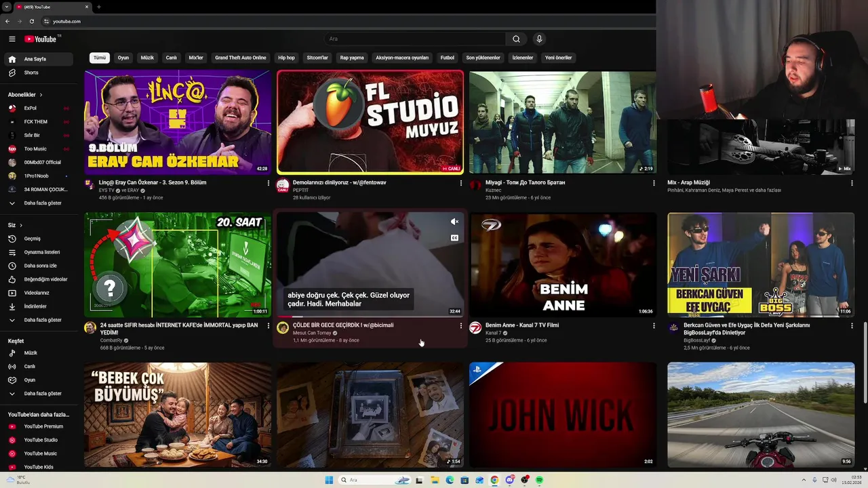Open Chrome from the taskbar
This screenshot has width=868, height=488.
(494, 480)
